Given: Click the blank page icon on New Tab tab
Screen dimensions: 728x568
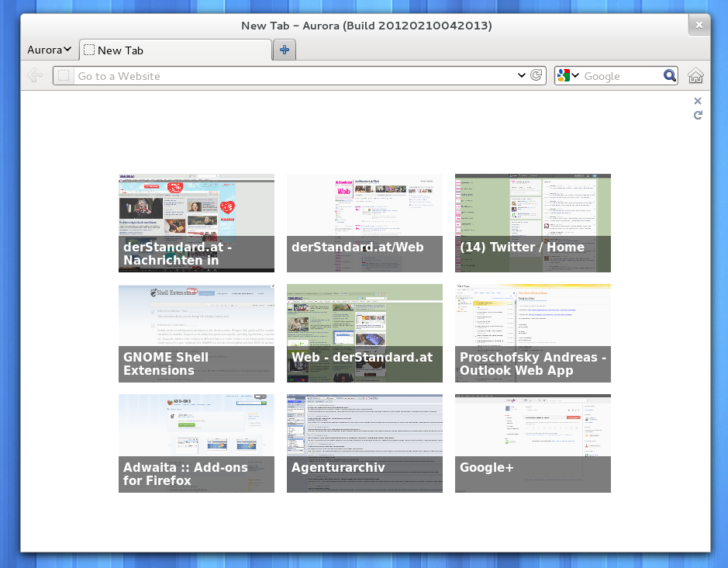Looking at the screenshot, I should (x=89, y=50).
